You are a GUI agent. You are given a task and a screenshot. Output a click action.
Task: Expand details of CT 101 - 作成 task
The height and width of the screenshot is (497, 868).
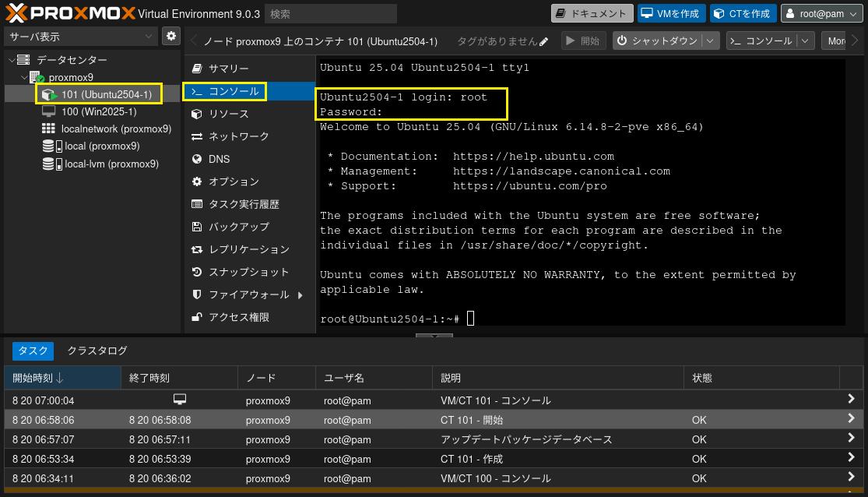tap(852, 457)
